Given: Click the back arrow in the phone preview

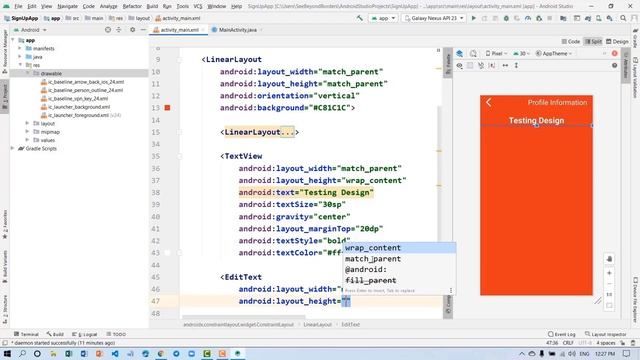Looking at the screenshot, I should (489, 102).
